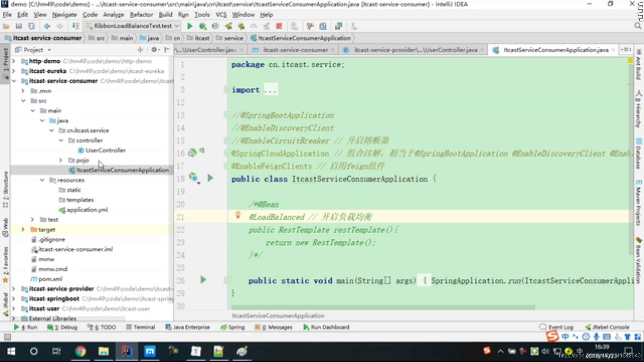This screenshot has width=644, height=362.
Task: Open the JRebel Console
Action: 607,327
